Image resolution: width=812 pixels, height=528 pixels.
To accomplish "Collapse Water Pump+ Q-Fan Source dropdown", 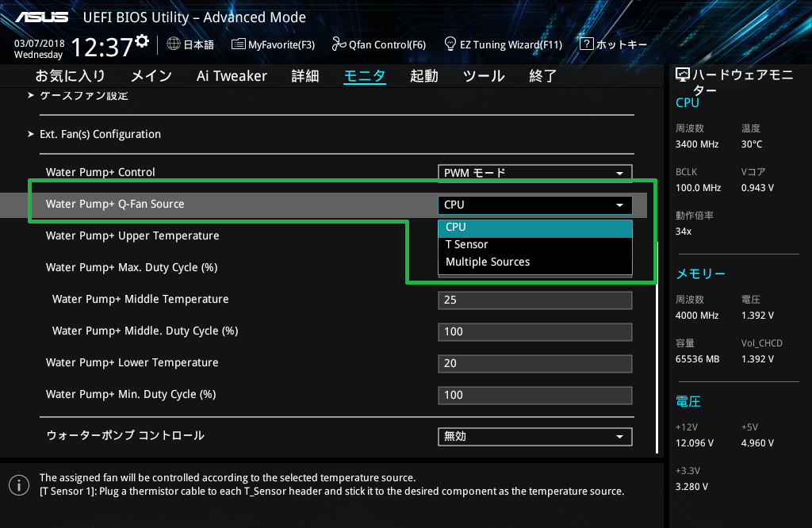I will click(x=535, y=205).
